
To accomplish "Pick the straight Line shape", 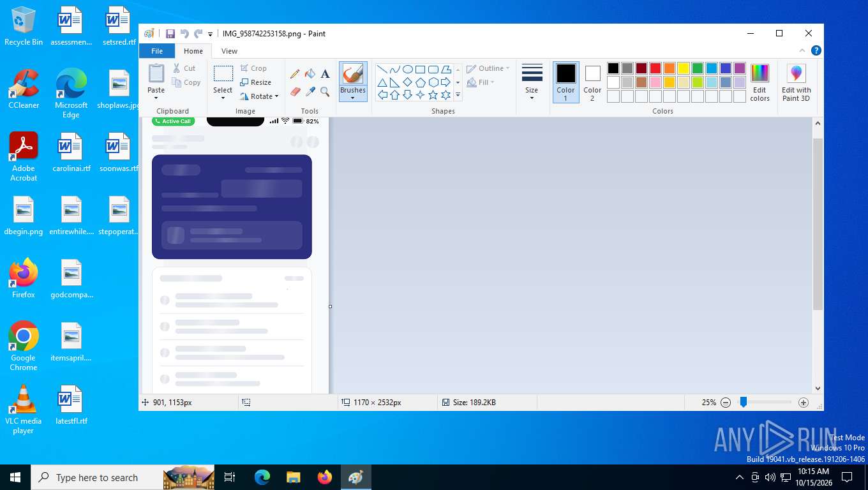I will point(382,70).
